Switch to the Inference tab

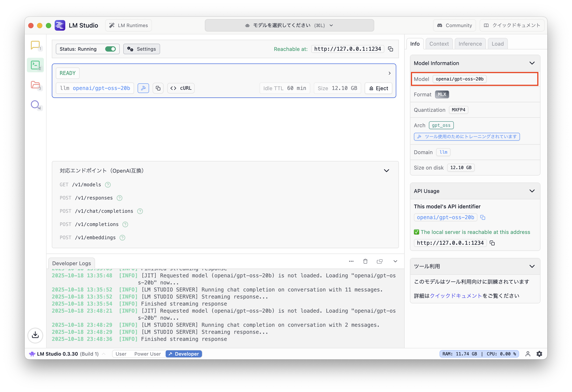(x=470, y=44)
